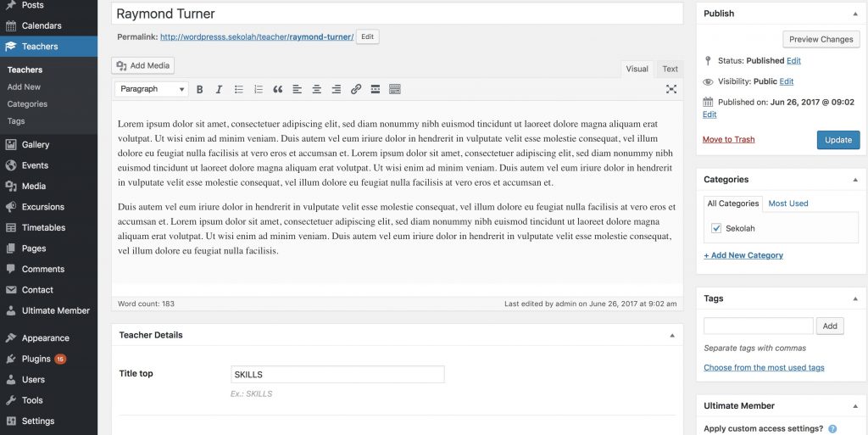This screenshot has height=435, width=868.
Task: Open Categories submenu under Teachers
Action: [27, 104]
